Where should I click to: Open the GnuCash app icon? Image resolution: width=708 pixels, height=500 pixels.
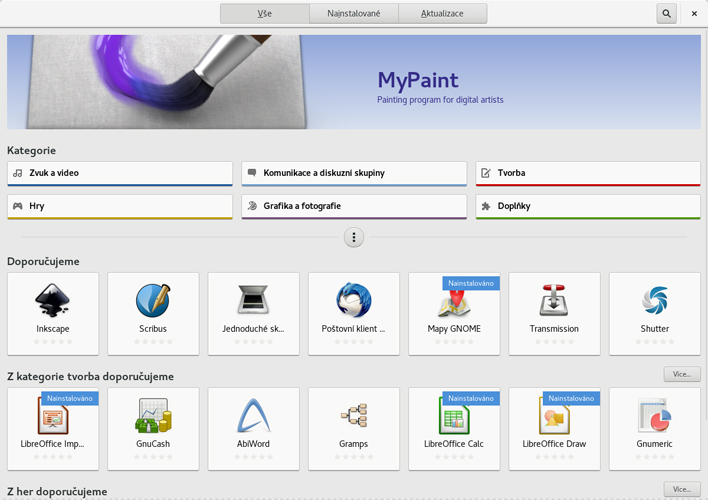[x=153, y=416]
